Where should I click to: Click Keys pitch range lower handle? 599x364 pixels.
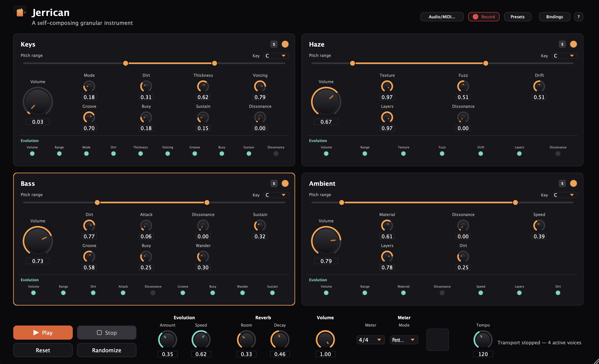(x=125, y=63)
